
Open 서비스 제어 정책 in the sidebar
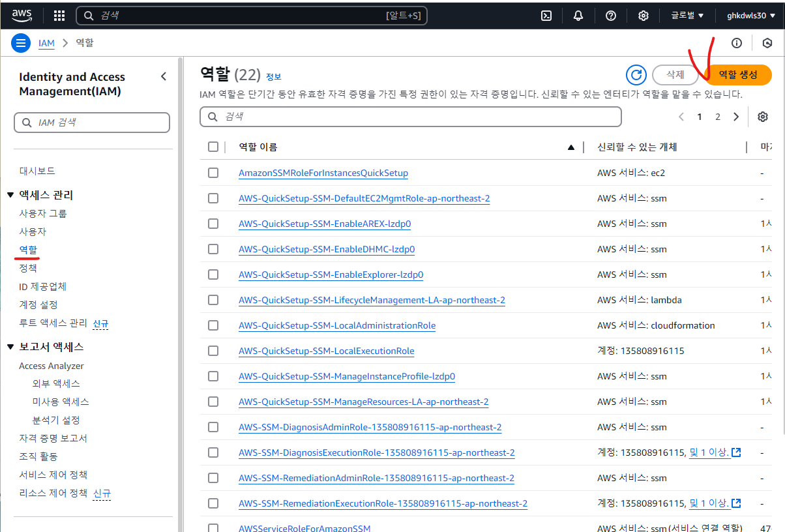tap(53, 475)
